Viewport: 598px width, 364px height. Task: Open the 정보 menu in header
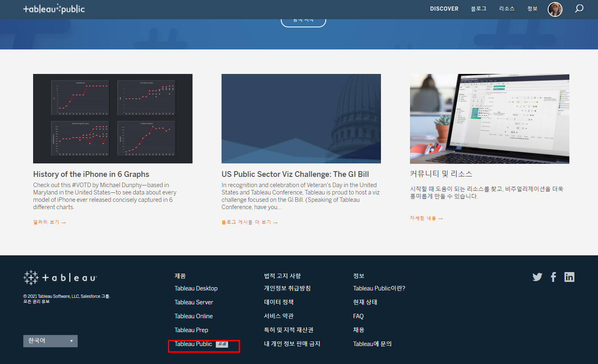click(x=532, y=9)
